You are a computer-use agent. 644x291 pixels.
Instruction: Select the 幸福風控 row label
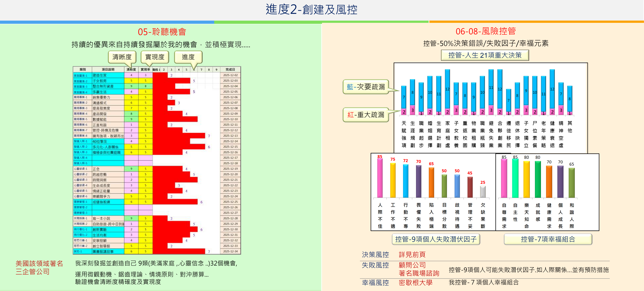click(375, 283)
